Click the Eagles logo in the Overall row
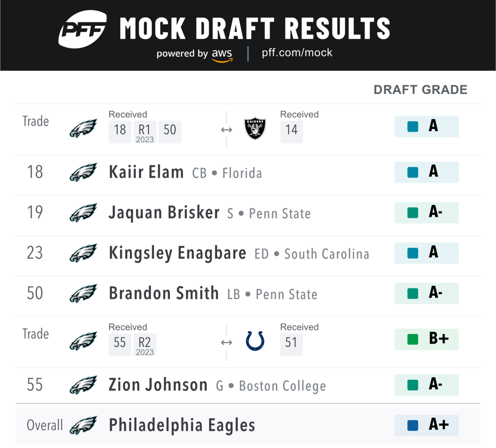The image size is (496, 448). 83,425
